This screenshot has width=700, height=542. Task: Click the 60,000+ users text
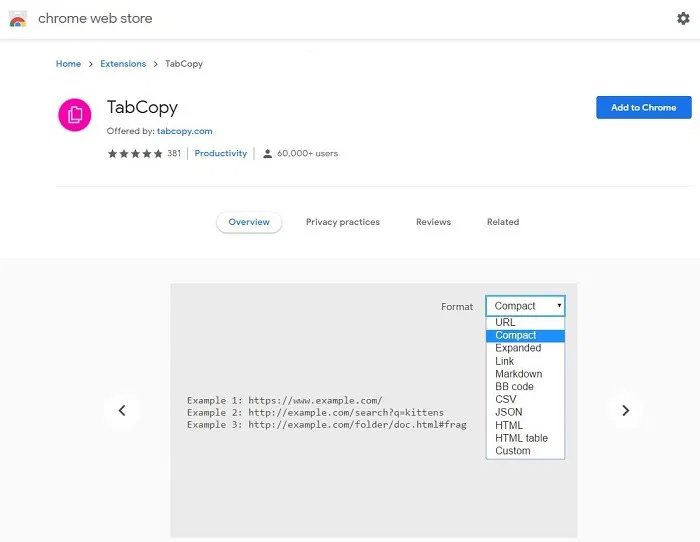coord(307,154)
